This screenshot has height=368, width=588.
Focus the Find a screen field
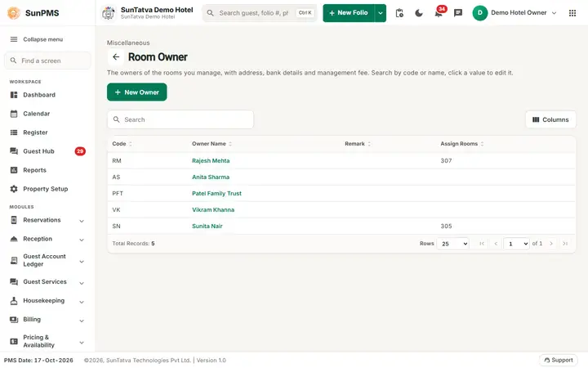click(x=47, y=61)
